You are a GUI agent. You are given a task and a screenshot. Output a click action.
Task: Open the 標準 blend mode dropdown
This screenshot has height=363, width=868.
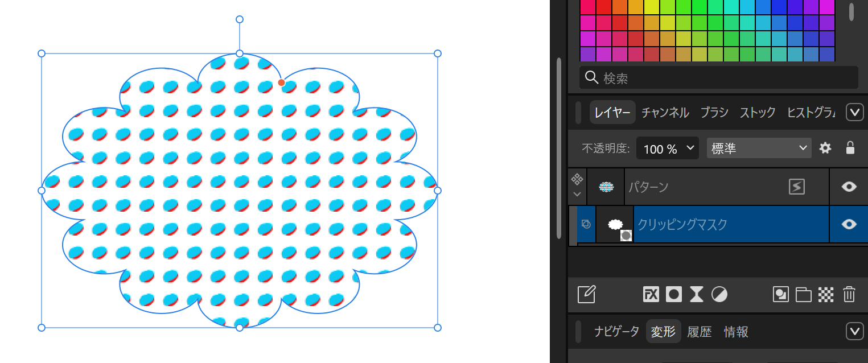pos(759,148)
